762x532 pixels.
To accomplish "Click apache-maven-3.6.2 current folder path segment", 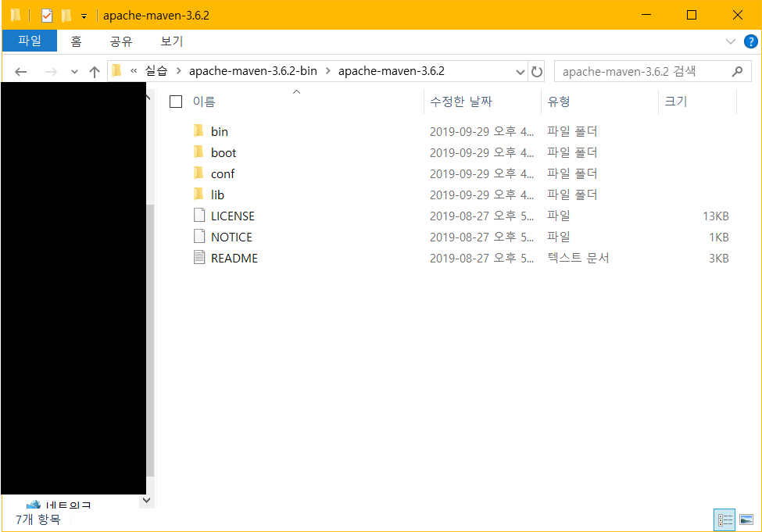I will point(392,71).
